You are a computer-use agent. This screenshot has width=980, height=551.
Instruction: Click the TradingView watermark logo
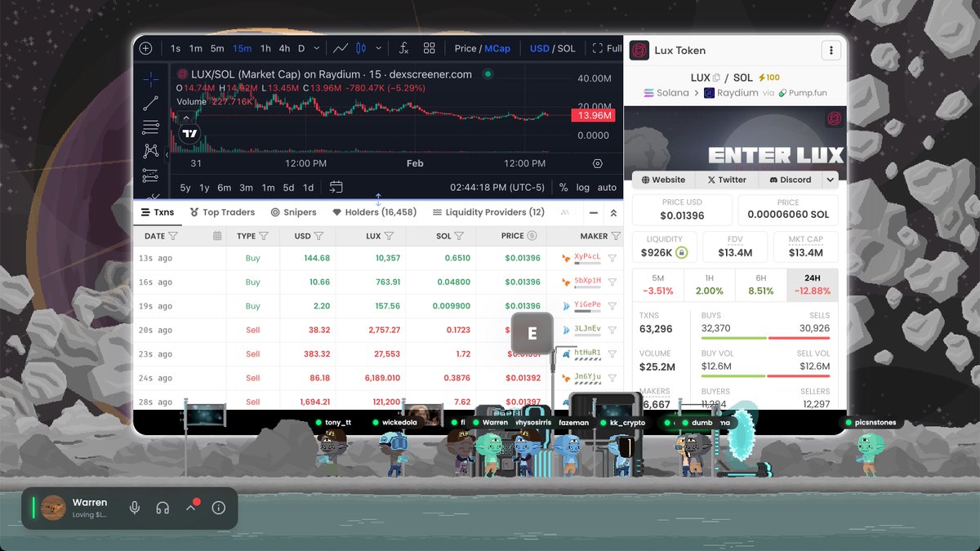[189, 132]
